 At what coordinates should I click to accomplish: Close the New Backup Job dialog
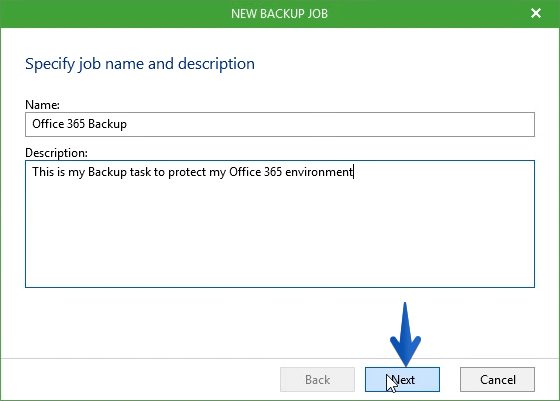536,13
